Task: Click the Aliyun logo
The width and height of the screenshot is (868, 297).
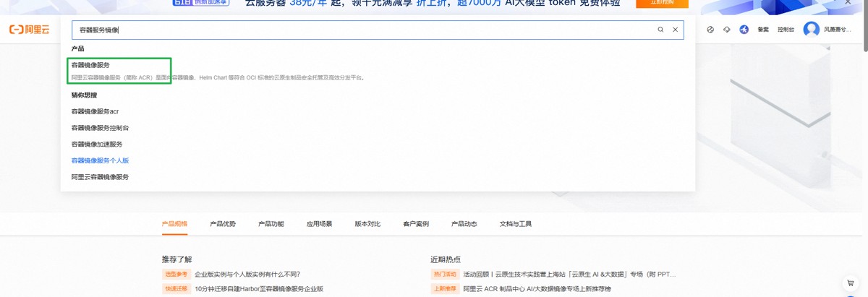Action: (28, 30)
